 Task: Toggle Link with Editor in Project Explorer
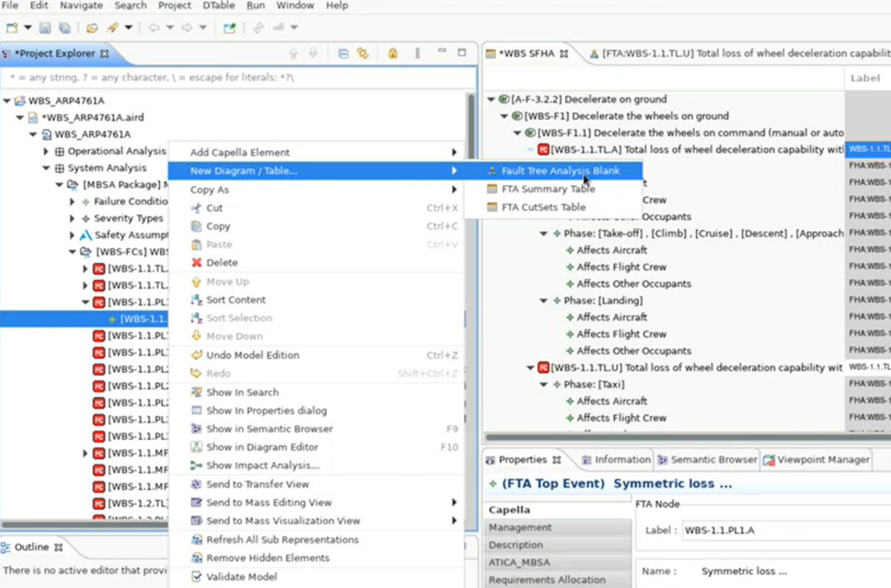(362, 54)
